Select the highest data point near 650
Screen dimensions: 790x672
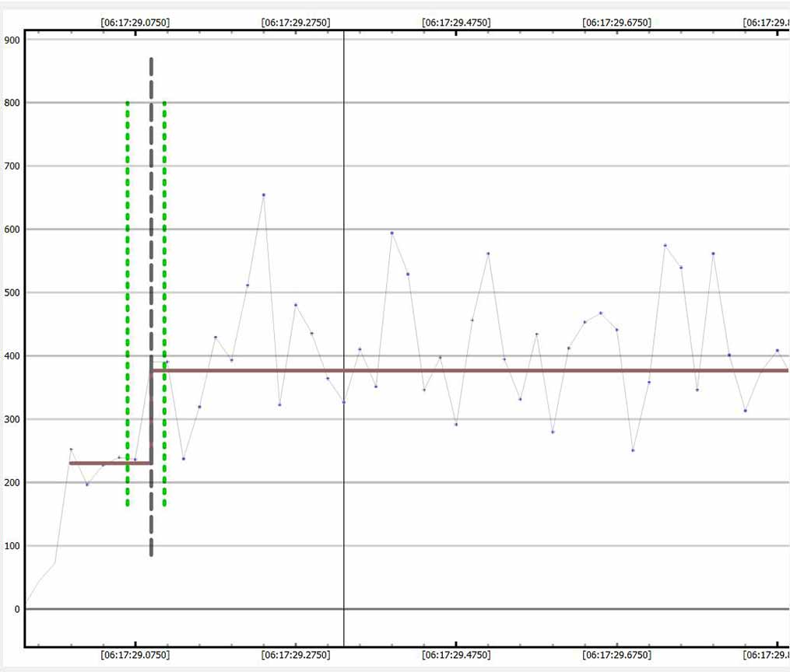click(264, 194)
